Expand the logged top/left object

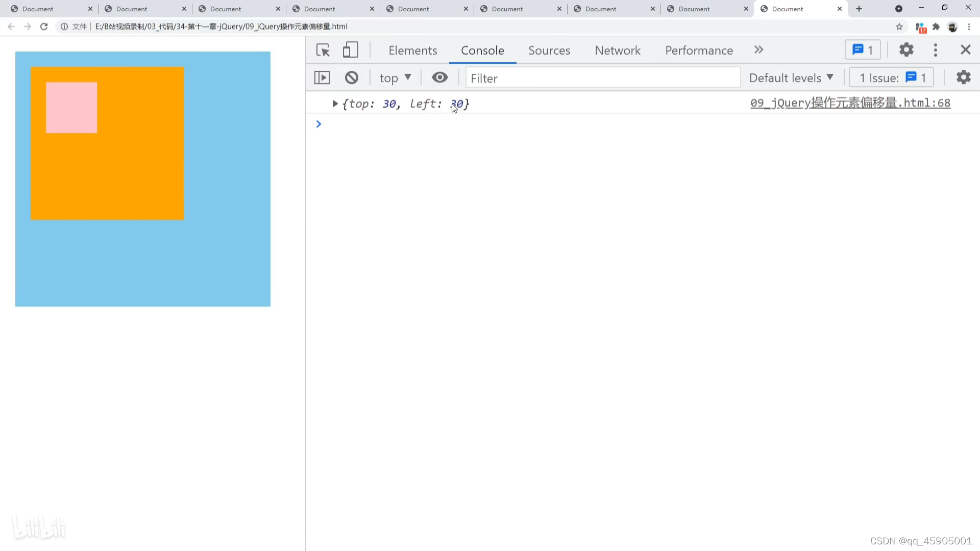click(335, 104)
